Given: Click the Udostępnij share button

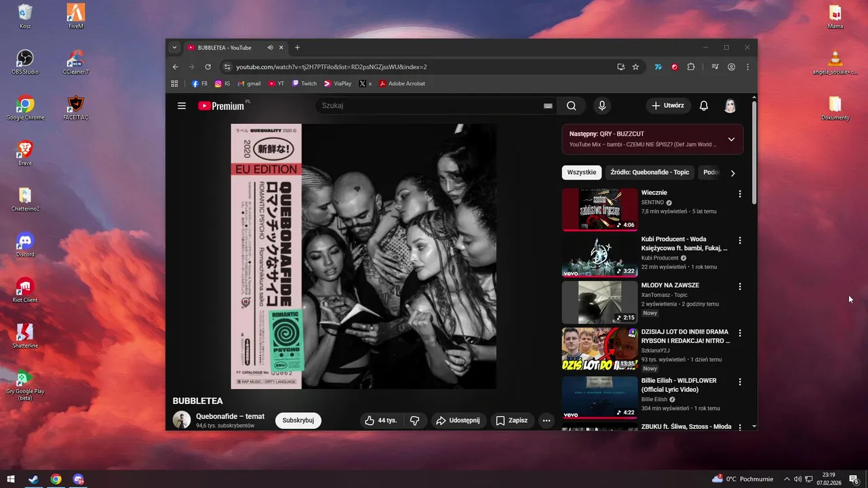Looking at the screenshot, I should click(458, 420).
